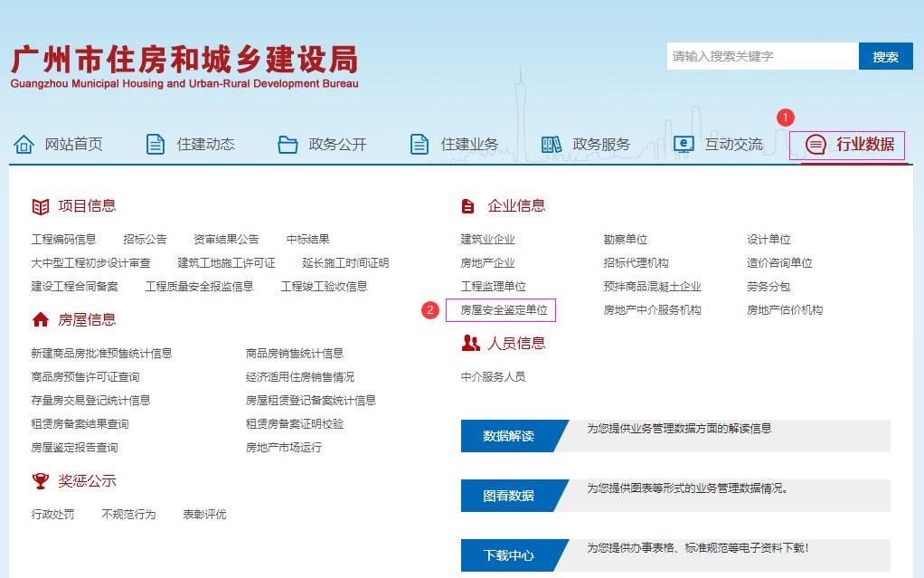Open the 住建动态 navigation tab
This screenshot has height=578, width=924.
(205, 144)
